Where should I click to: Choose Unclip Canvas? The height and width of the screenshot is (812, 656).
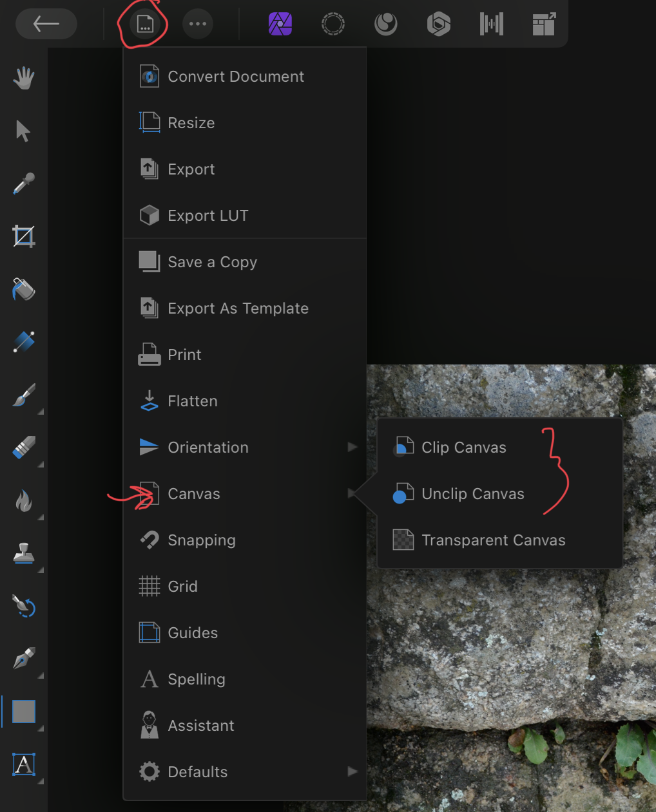click(x=472, y=494)
